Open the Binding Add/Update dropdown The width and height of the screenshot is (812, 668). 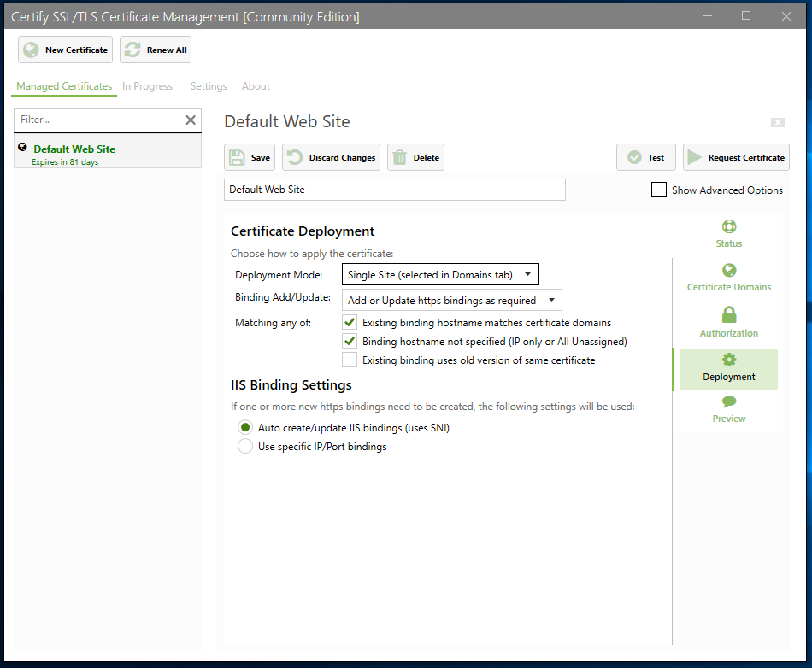(451, 300)
